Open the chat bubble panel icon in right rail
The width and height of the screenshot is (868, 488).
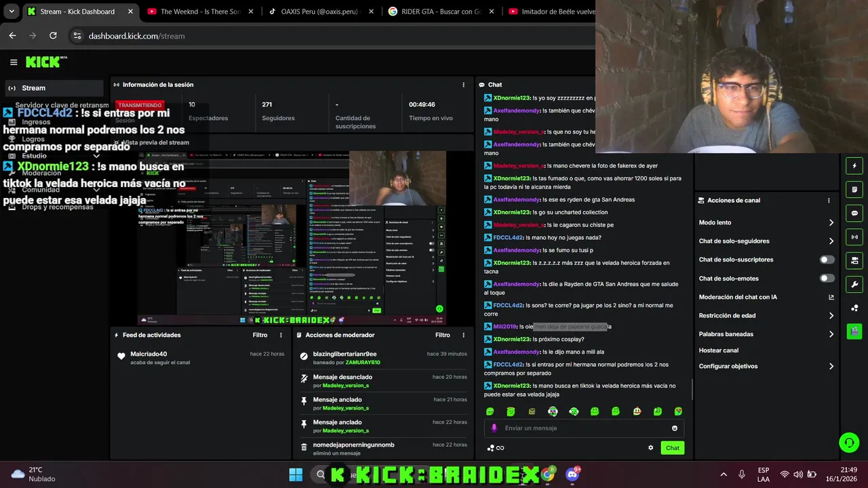(854, 213)
